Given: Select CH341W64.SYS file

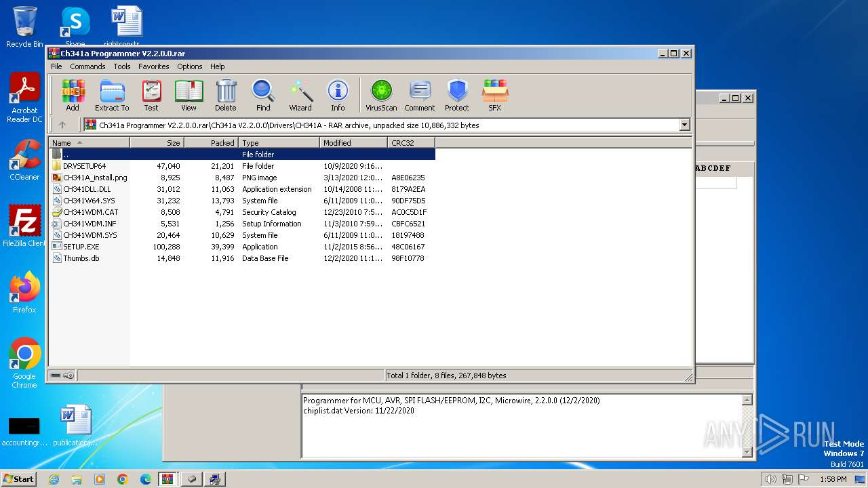Looking at the screenshot, I should [242, 201].
